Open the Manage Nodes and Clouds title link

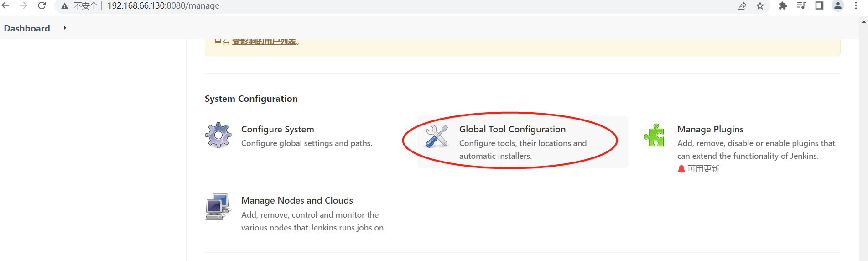pos(297,200)
